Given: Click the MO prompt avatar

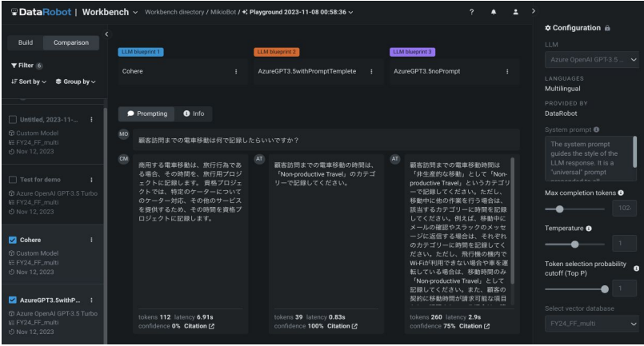Looking at the screenshot, I should (x=124, y=134).
